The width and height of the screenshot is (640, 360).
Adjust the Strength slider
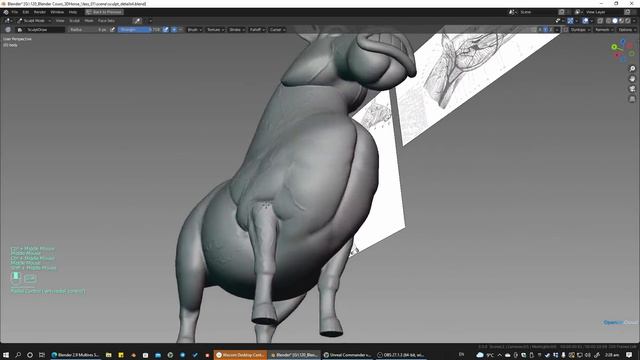pyautogui.click(x=139, y=30)
